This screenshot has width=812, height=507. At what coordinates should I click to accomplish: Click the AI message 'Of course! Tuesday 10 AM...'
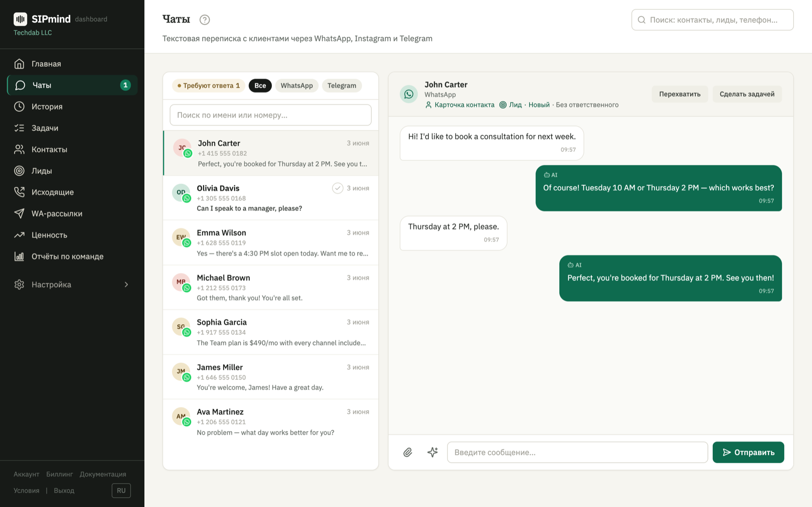658,188
